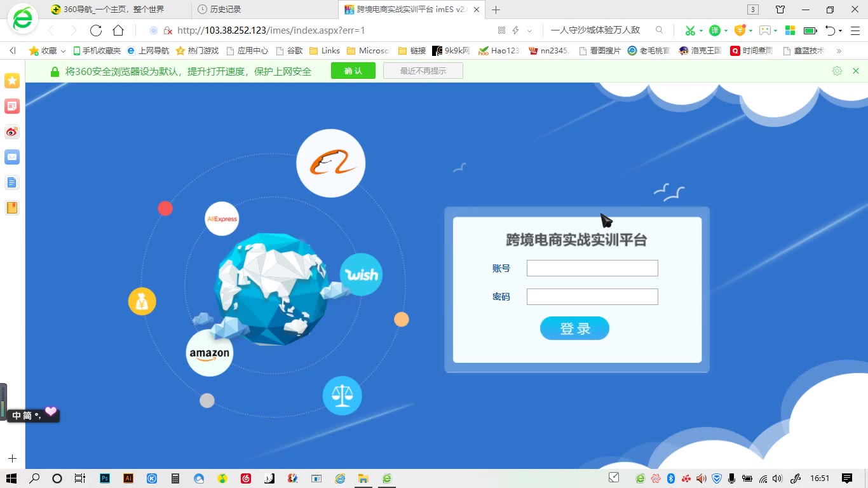Screen dimensions: 868x488
Task: Open Illustrator from the taskbar
Action: point(128,478)
